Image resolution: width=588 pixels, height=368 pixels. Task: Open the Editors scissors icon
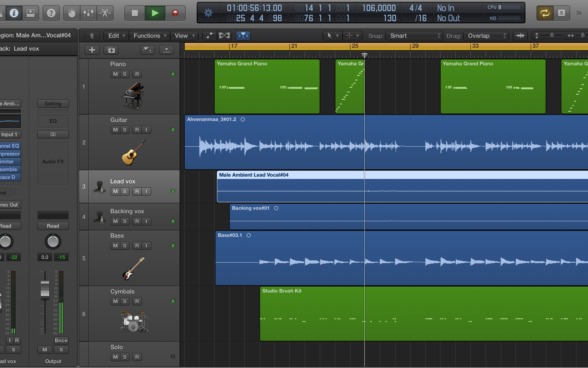[105, 13]
